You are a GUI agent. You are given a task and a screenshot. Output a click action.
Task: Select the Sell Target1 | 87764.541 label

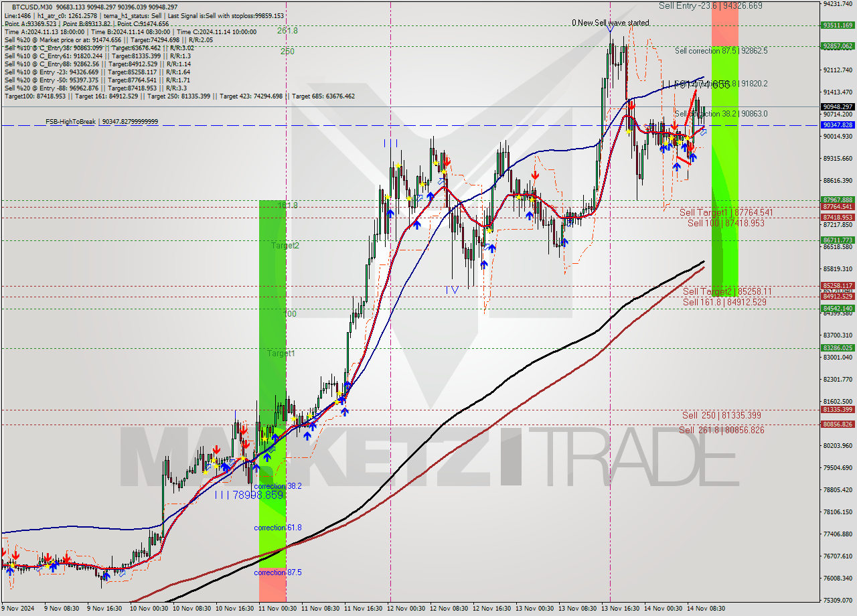(x=726, y=212)
